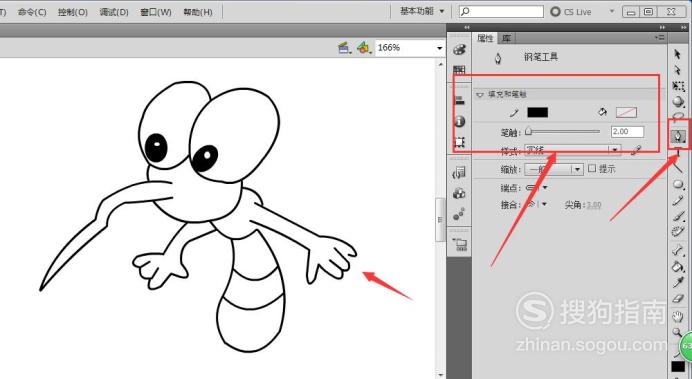Screen dimensions: 692x379
Task: Click the stroke value field 2.00
Action: pyautogui.click(x=627, y=131)
